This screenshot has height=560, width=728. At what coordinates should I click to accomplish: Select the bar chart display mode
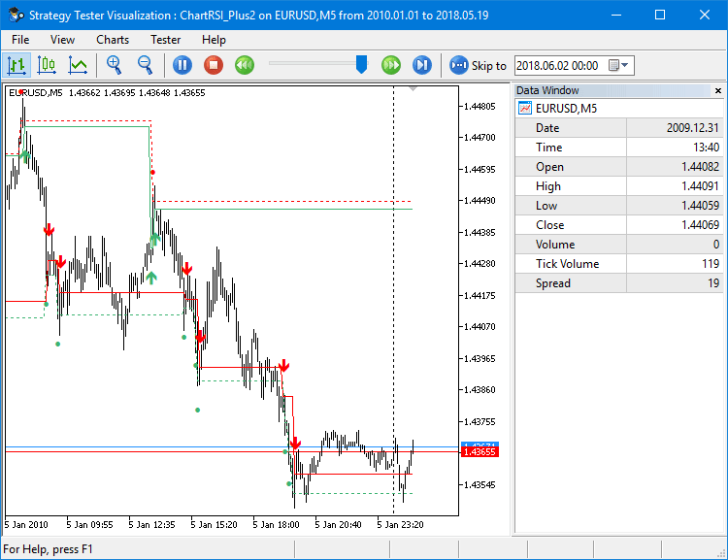[x=17, y=65]
